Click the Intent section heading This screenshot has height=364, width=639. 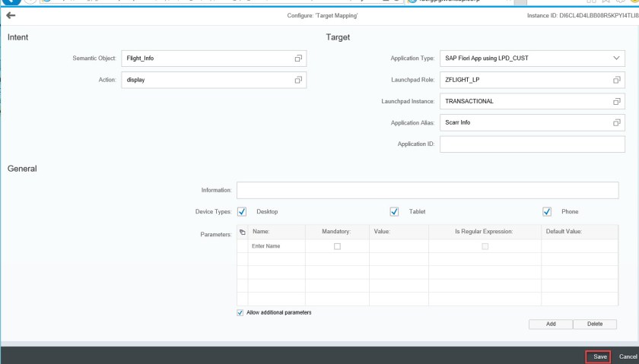18,37
